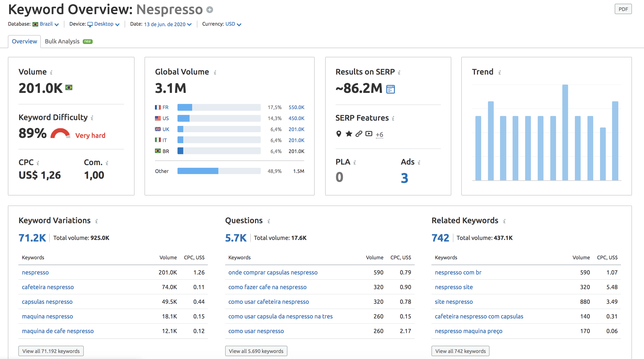
Task: Click the 742 related keywords count
Action: click(x=440, y=238)
